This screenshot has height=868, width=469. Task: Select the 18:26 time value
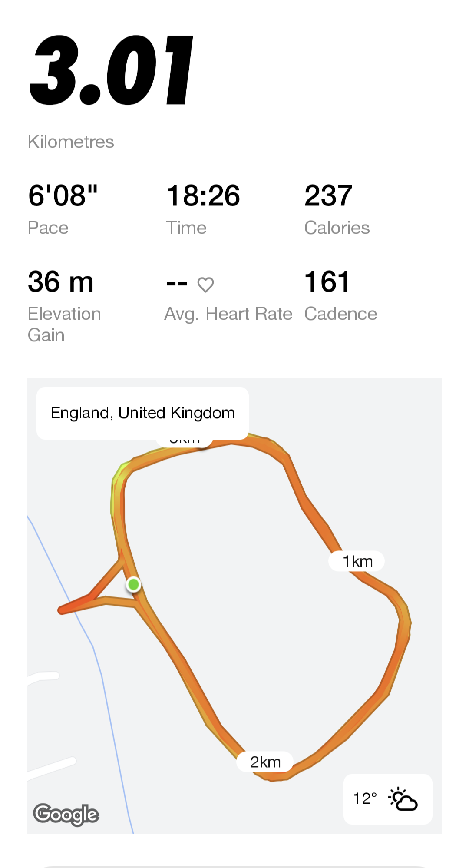coord(203,195)
